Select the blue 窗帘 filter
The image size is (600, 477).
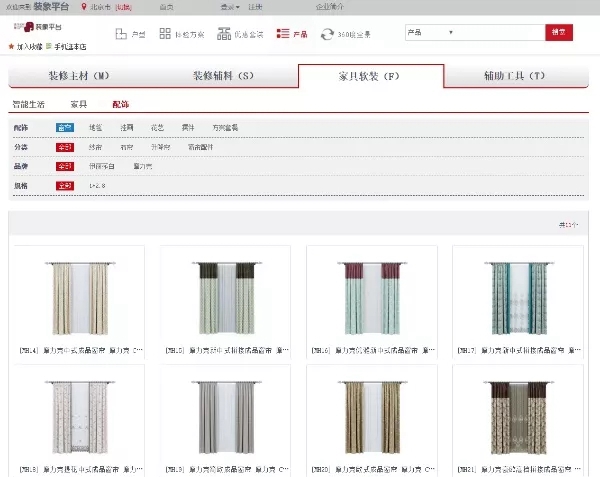pos(65,128)
